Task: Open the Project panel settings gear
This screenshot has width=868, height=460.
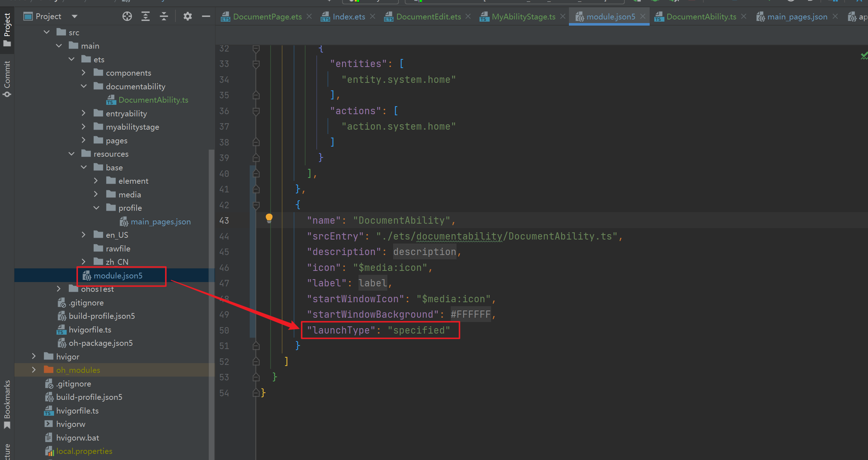Action: tap(187, 16)
